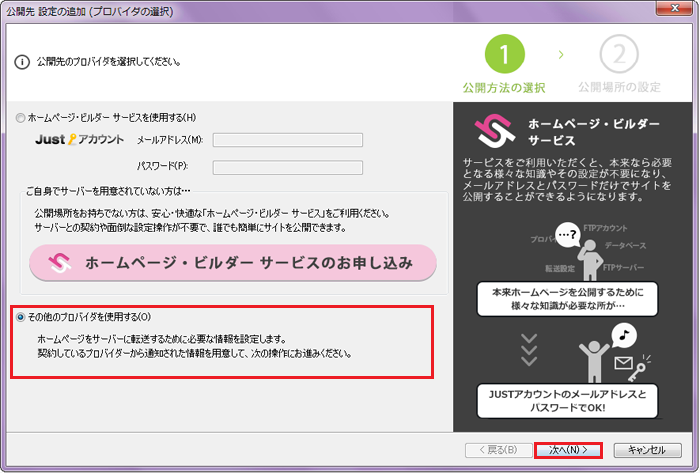The image size is (700, 473).
Task: Select その他のプロバイダを使用する radio button
Action: pos(21,317)
